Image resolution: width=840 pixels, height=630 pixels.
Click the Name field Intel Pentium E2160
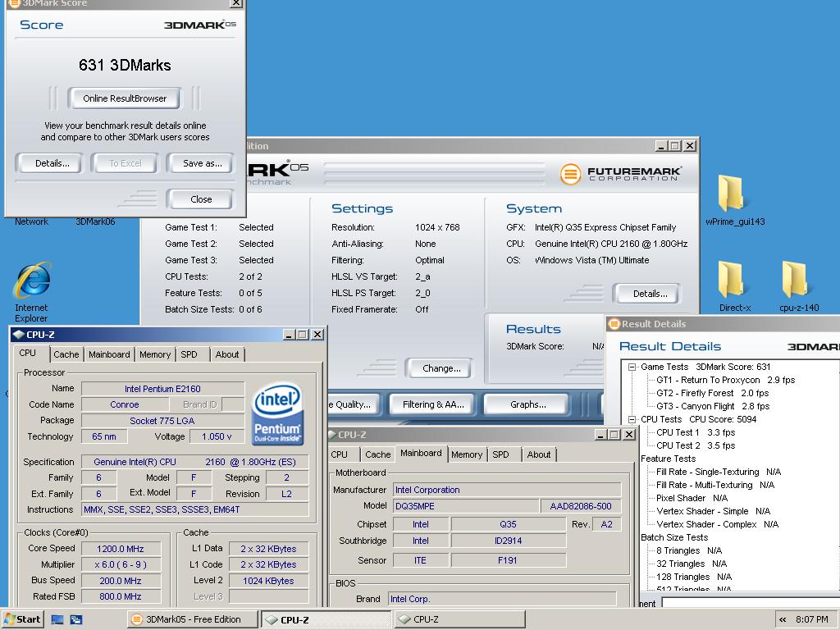[x=162, y=389]
